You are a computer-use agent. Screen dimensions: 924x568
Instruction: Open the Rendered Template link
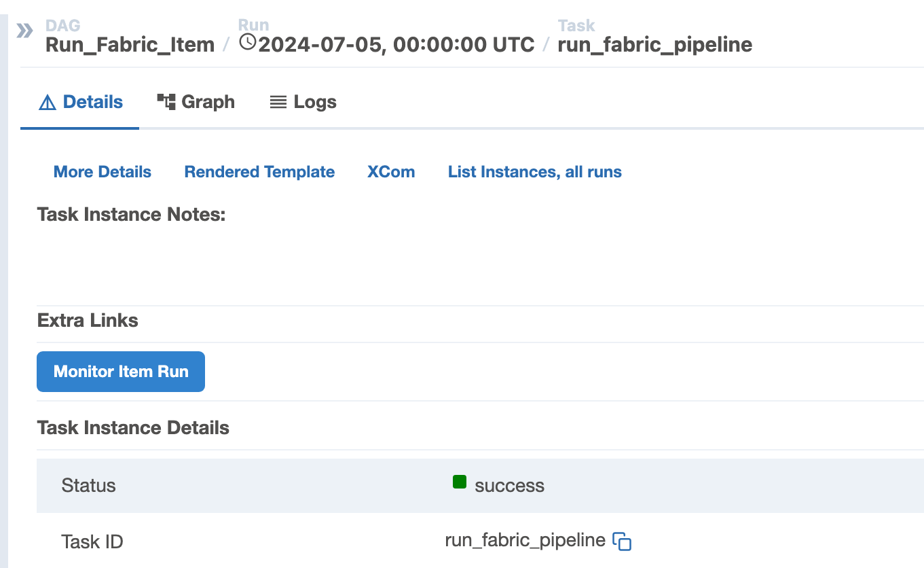[x=259, y=172]
